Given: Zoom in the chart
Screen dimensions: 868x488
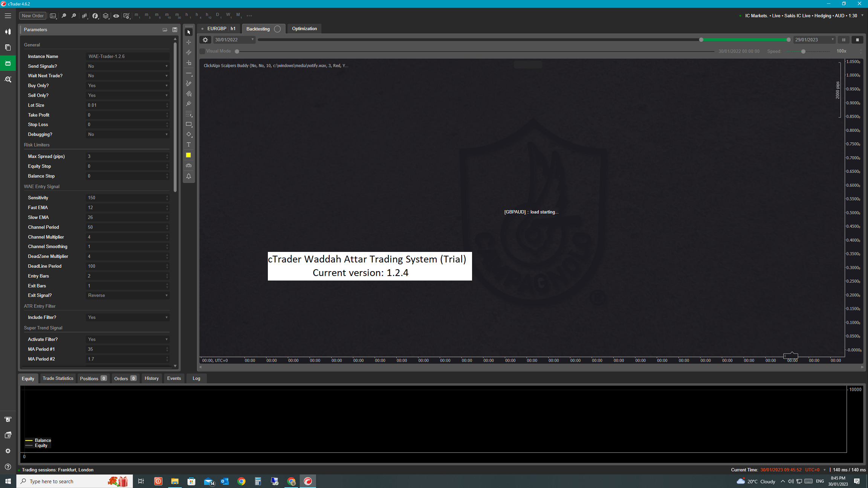Looking at the screenshot, I should pyautogui.click(x=74, y=16).
